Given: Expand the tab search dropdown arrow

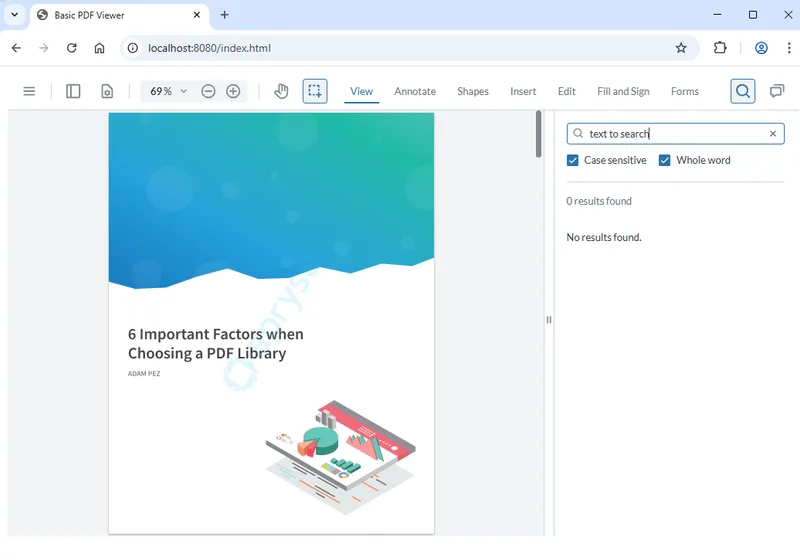Looking at the screenshot, I should coord(14,15).
